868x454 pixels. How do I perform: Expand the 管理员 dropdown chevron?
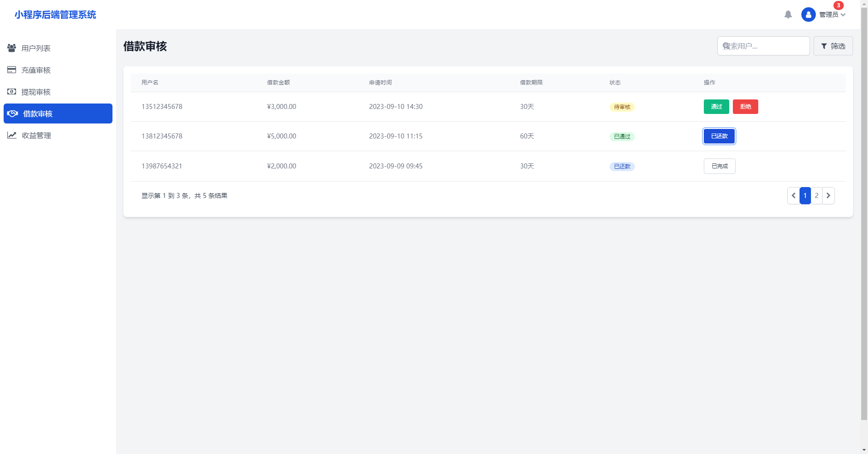coord(843,15)
